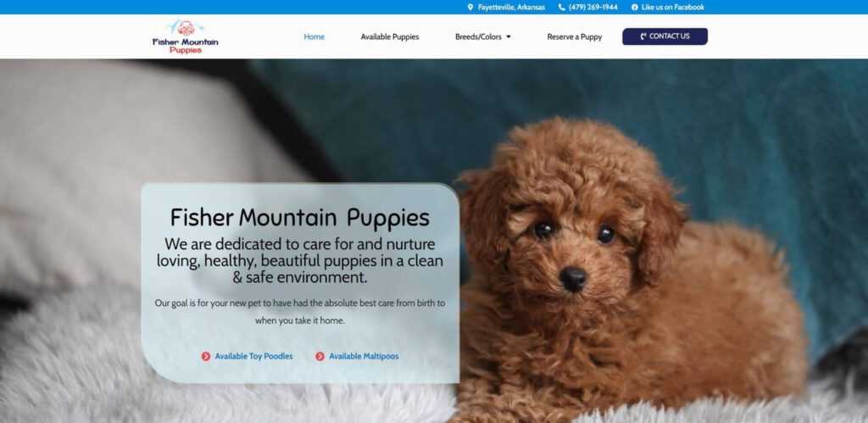Open the Available Maltipoos link
The height and width of the screenshot is (423, 868).
(x=364, y=357)
